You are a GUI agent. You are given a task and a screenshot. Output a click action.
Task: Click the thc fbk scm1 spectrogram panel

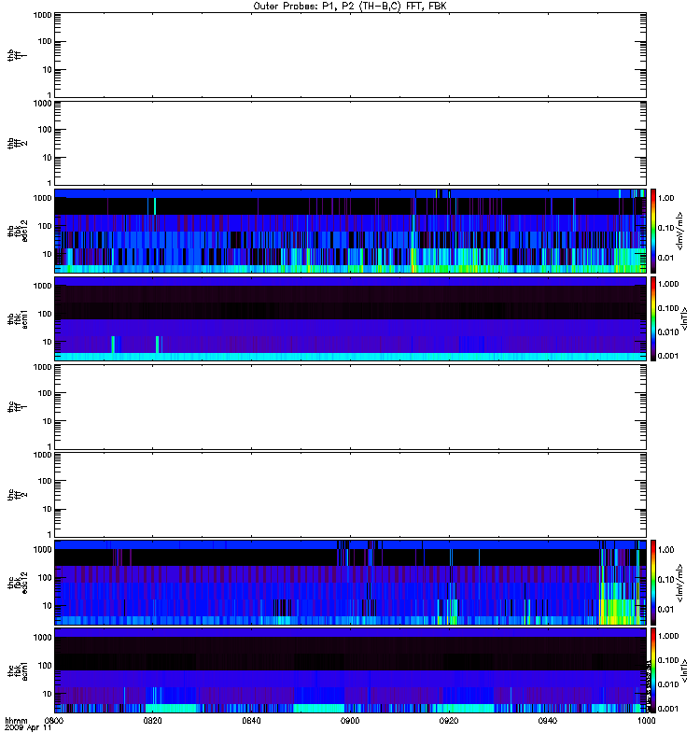point(350,670)
